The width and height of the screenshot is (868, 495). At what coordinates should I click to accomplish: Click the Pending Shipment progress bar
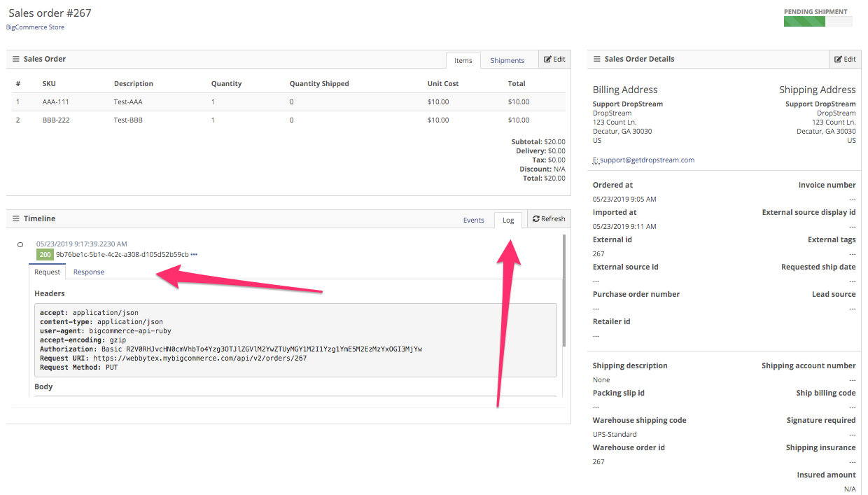[x=817, y=22]
